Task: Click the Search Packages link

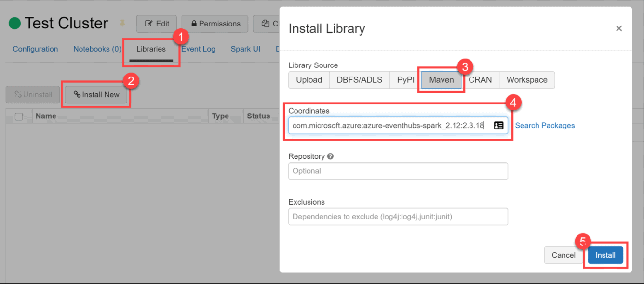Action: point(545,126)
